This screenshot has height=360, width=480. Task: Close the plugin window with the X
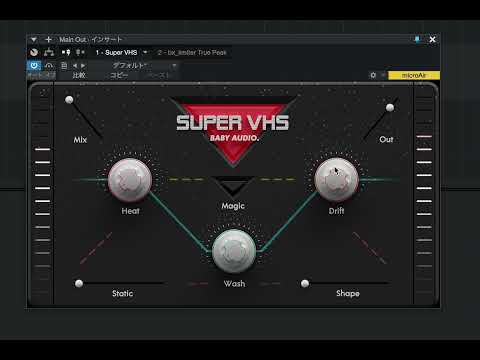[432, 40]
